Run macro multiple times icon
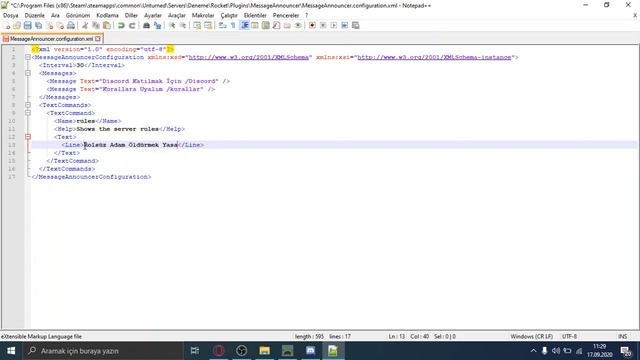The height and width of the screenshot is (360, 640). pyautogui.click(x=344, y=25)
